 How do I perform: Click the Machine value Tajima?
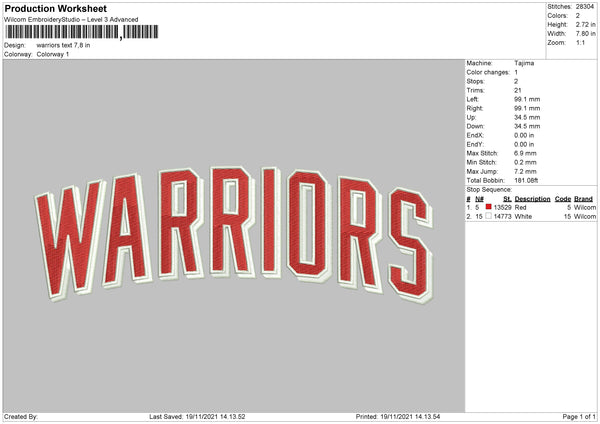click(524, 63)
